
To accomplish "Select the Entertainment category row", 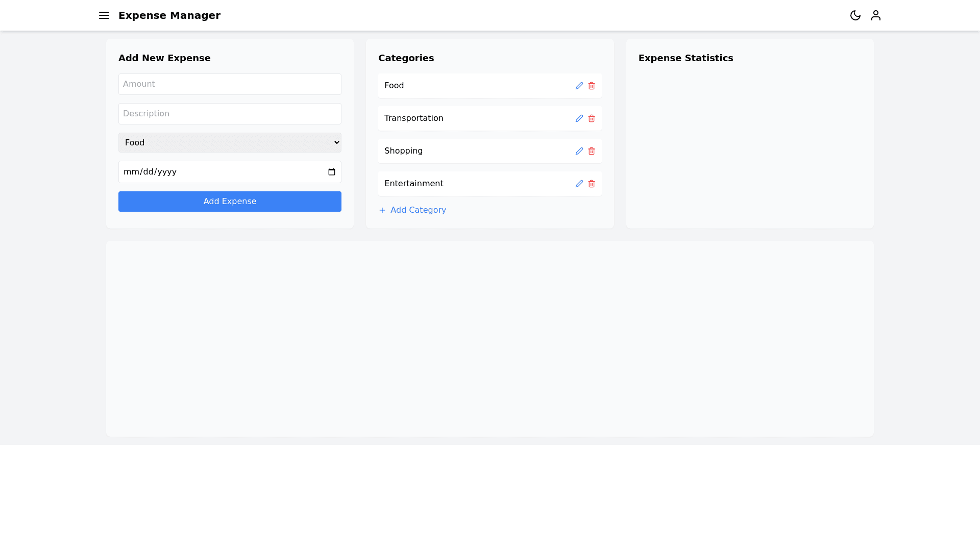I will (459, 184).
